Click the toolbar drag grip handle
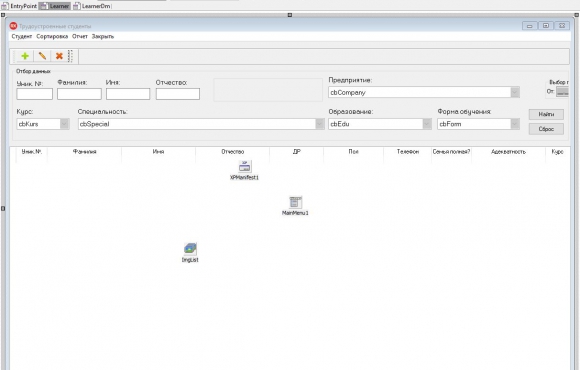 point(71,56)
